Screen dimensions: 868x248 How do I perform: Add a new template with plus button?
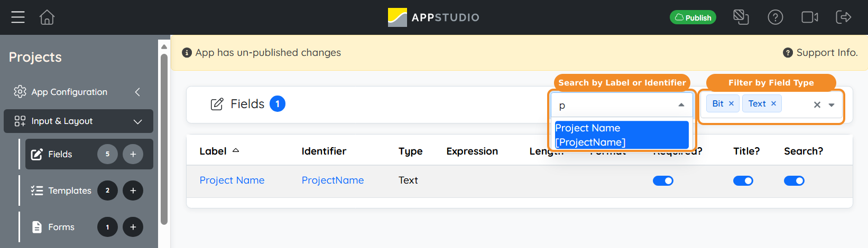[x=133, y=190]
